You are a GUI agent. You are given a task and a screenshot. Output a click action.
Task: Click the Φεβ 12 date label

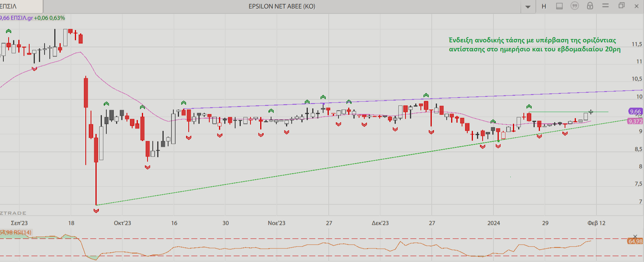[596, 223]
